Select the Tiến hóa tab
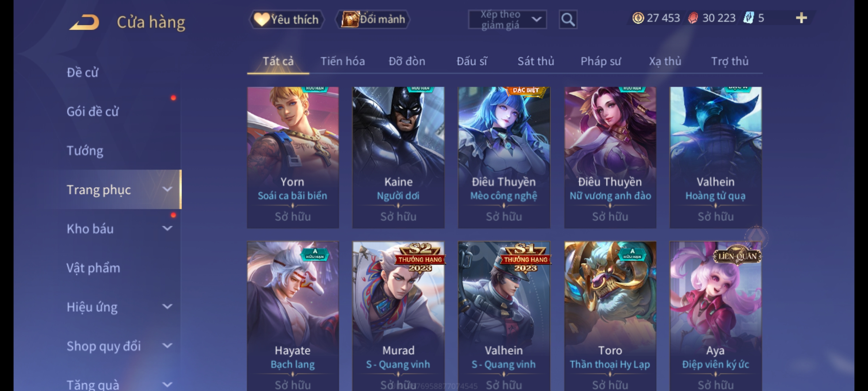Screen dimensions: 868x391 click(x=342, y=61)
